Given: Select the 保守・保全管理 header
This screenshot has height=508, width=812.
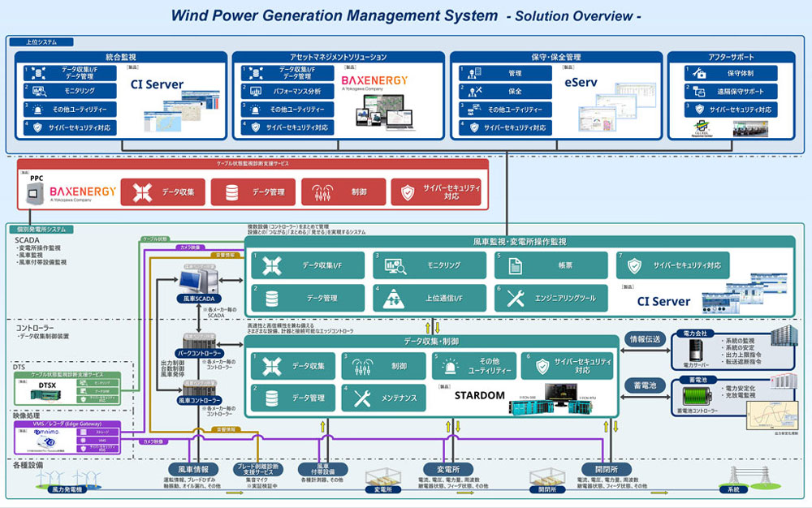Looking at the screenshot, I should [556, 57].
